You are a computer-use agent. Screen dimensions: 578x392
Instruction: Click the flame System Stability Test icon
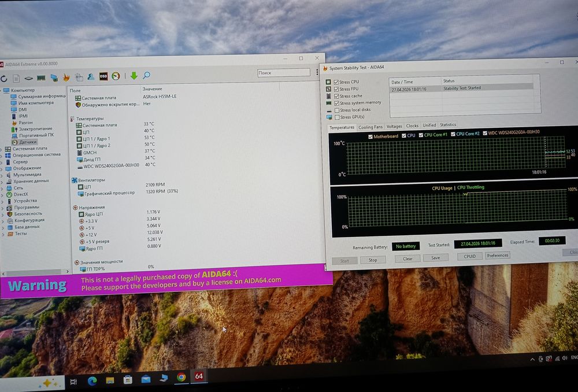click(x=66, y=77)
